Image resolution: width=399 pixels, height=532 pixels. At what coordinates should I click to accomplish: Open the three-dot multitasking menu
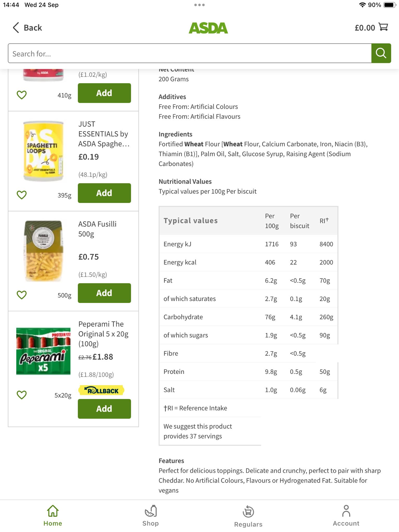point(199,5)
